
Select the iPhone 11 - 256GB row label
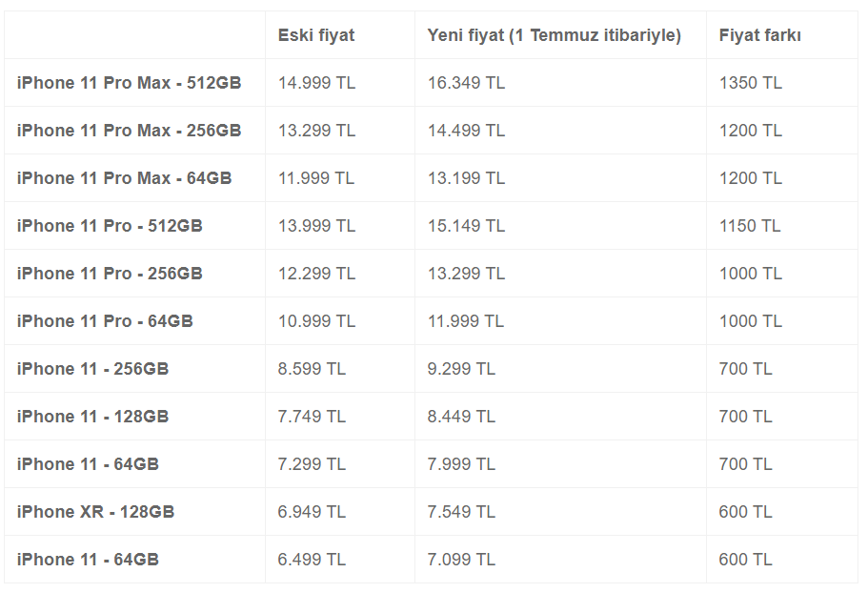[x=92, y=369]
